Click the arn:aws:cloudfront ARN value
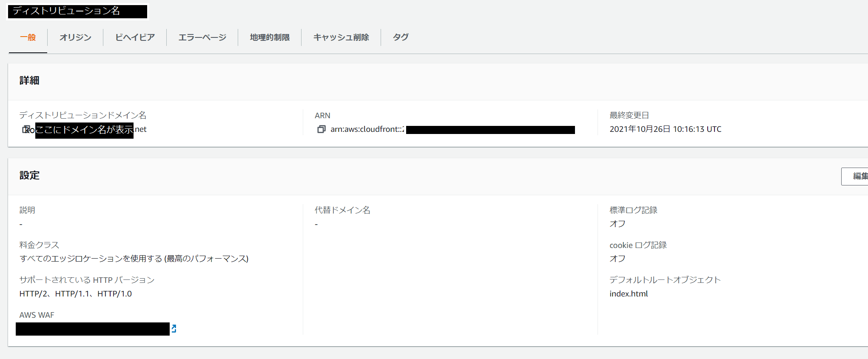Image resolution: width=868 pixels, height=359 pixels. 367,129
